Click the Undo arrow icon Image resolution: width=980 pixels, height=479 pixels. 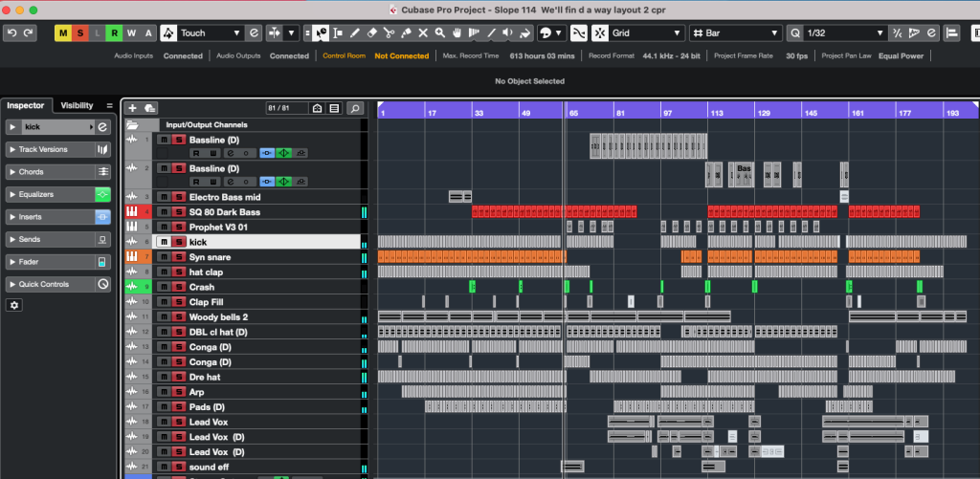pyautogui.click(x=11, y=33)
